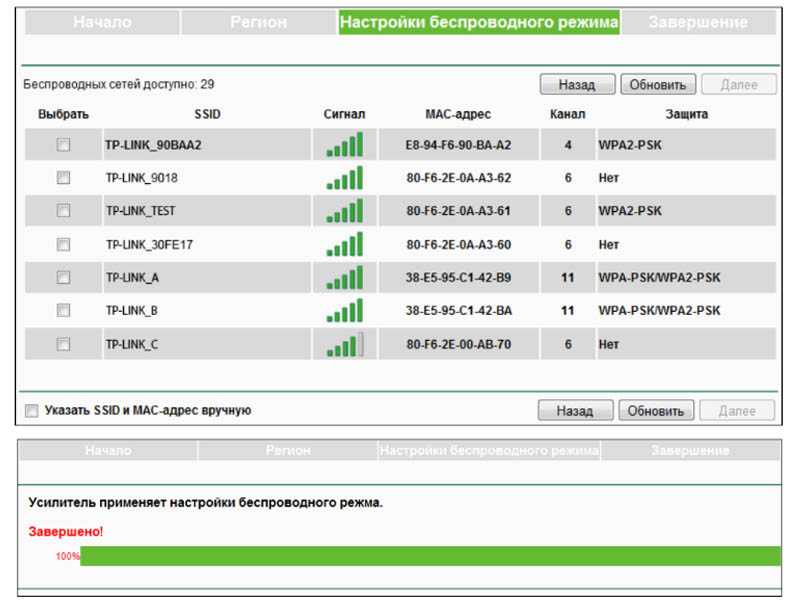
Task: Click weaker signal icon for TP-LINK_C
Action: [345, 344]
